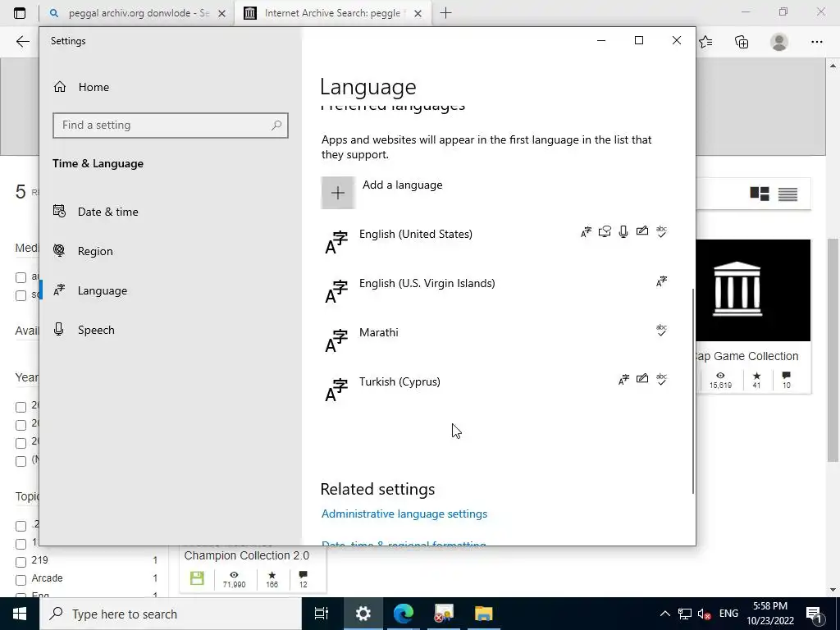840x630 pixels.
Task: Click Settings gear on taskbar
Action: click(x=363, y=614)
